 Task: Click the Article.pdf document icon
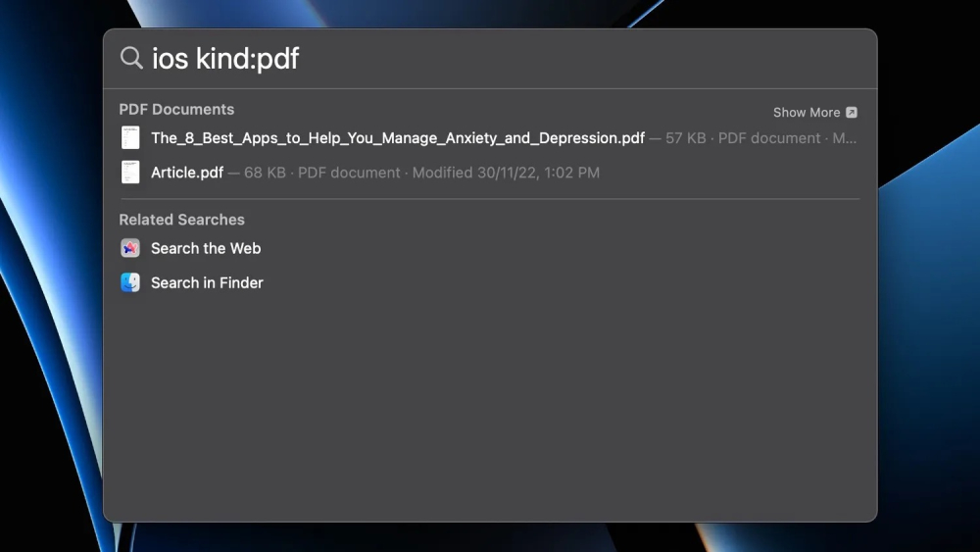click(130, 173)
